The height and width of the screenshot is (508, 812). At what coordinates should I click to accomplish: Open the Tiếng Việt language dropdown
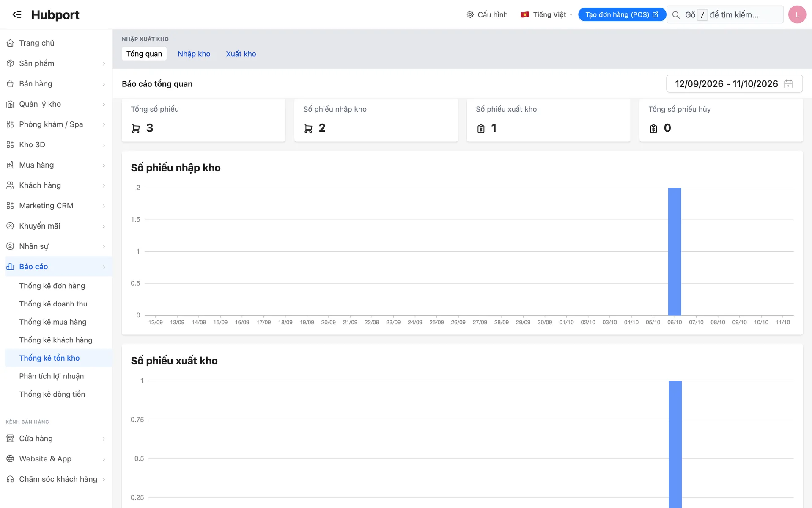[x=546, y=15]
